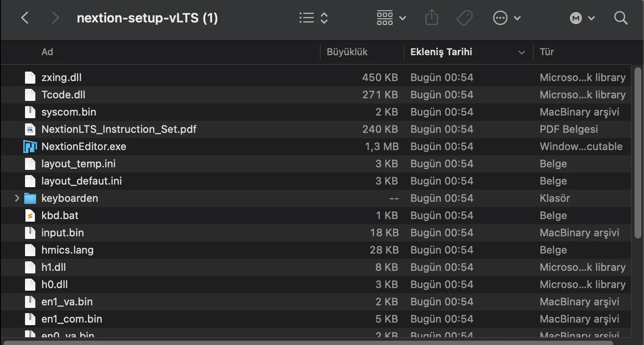Select the en1_va.bin archive icon
The width and height of the screenshot is (644, 345).
30,302
